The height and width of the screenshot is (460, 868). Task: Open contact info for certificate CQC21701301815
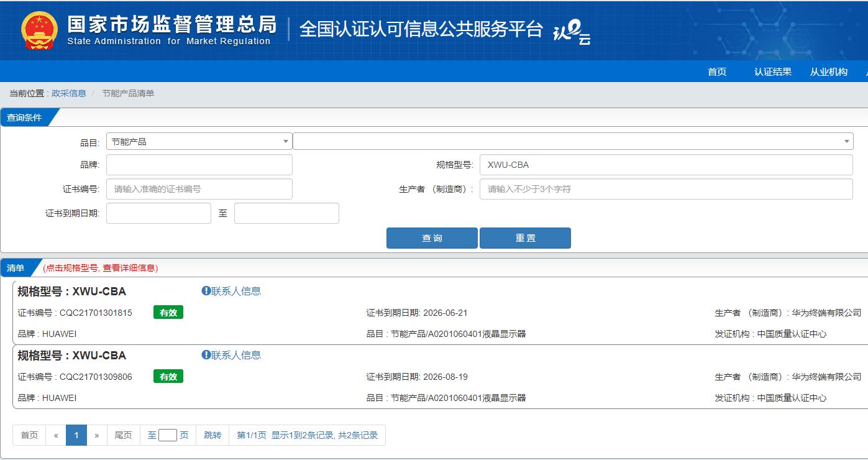click(x=231, y=291)
